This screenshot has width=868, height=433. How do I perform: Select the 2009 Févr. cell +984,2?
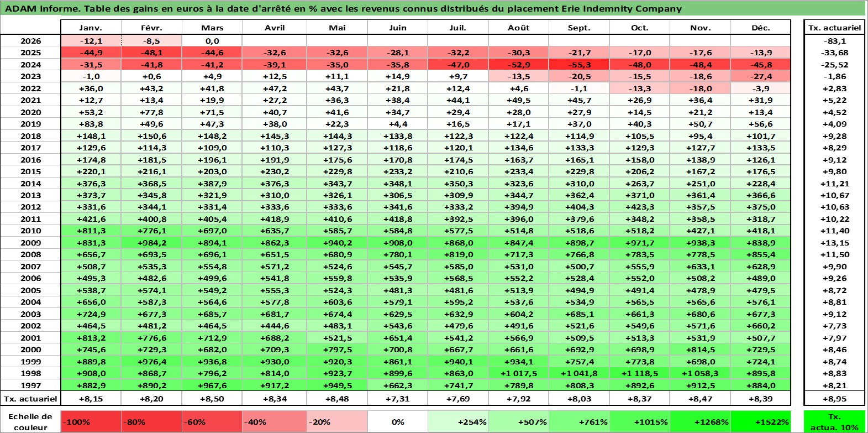click(x=151, y=243)
